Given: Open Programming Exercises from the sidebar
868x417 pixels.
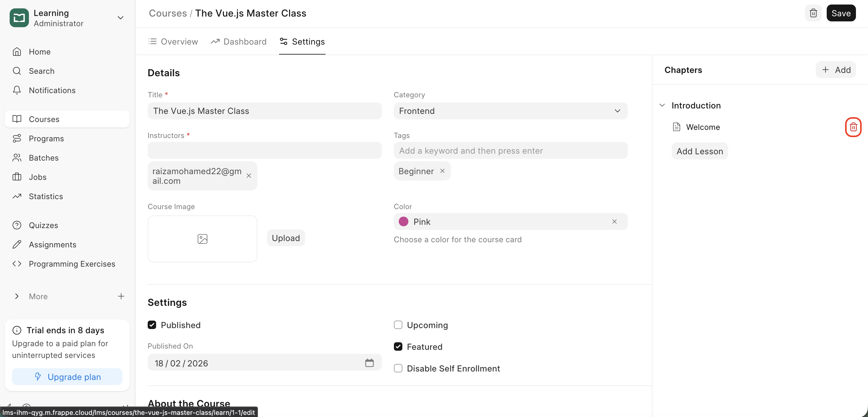Looking at the screenshot, I should coord(72,264).
